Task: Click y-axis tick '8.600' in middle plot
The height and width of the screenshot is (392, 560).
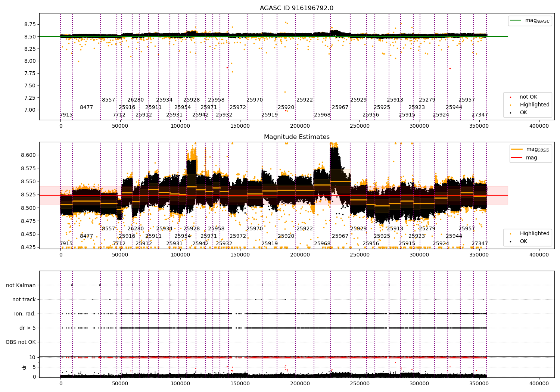Action: 28,155
